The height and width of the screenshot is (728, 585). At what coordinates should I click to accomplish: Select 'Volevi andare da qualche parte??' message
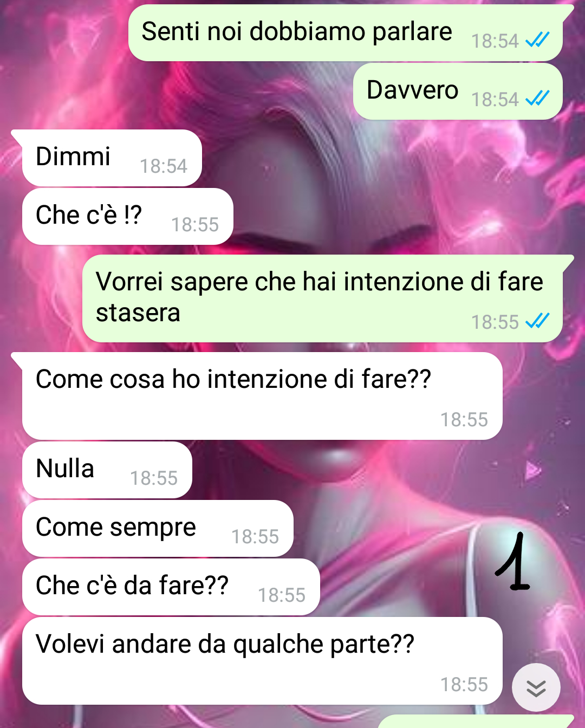(262, 661)
